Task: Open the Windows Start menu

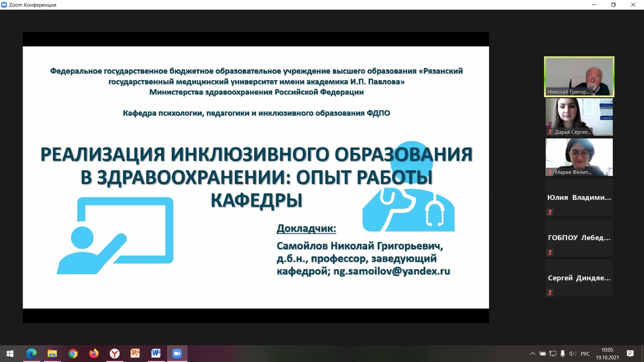Action: coord(10,353)
